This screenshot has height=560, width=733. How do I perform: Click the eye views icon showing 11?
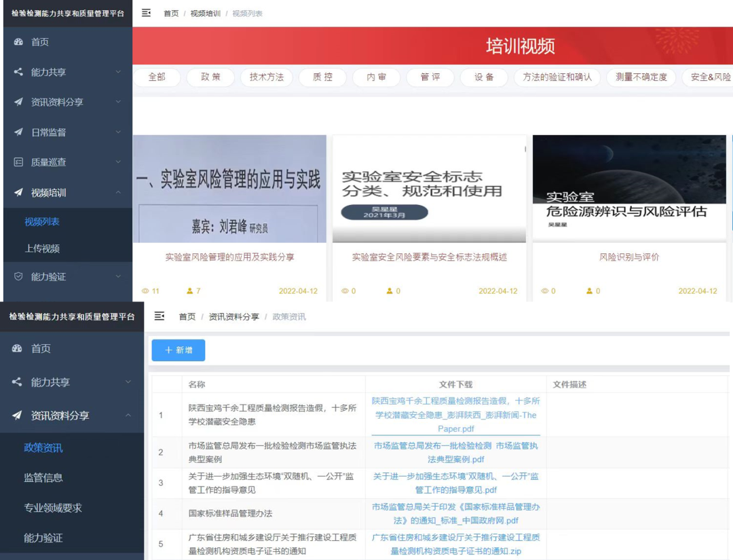[145, 291]
